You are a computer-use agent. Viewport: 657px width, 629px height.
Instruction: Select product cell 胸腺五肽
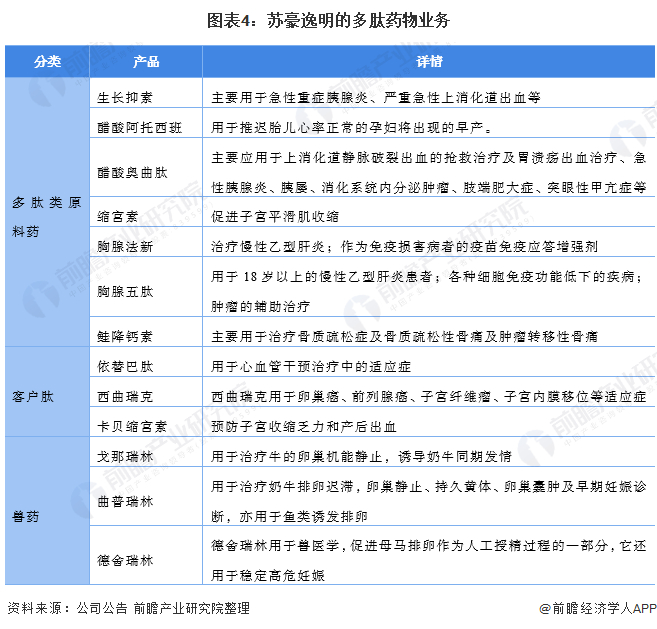point(146,287)
